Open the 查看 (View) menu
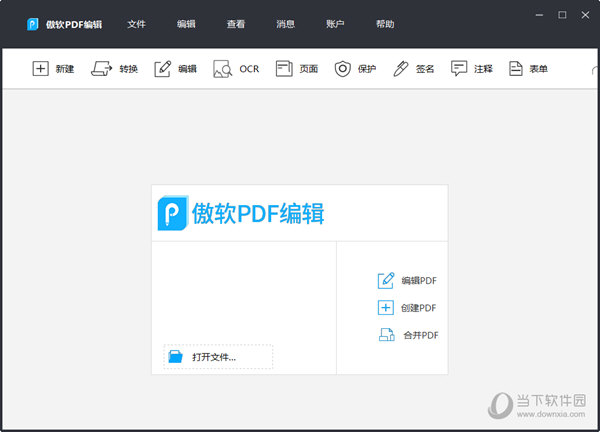Image resolution: width=600 pixels, height=432 pixels. coord(236,24)
